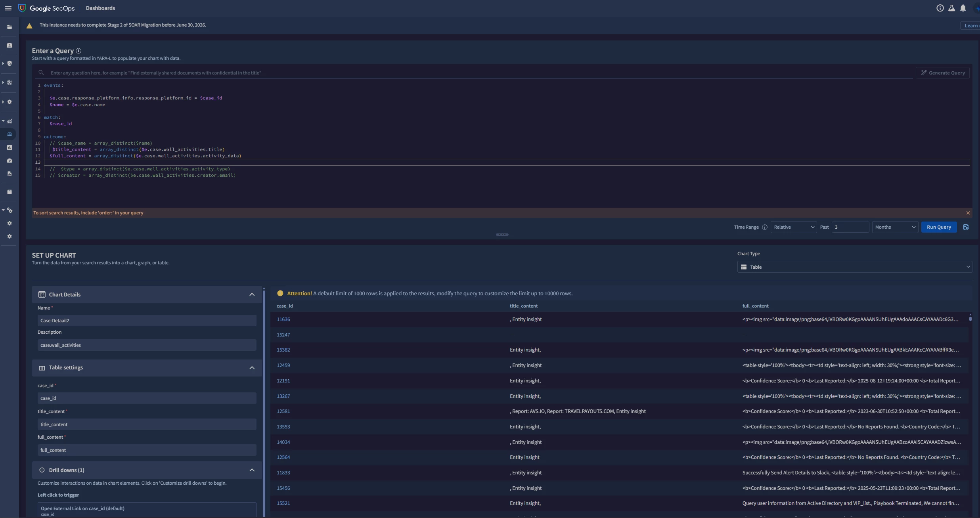The height and width of the screenshot is (518, 980).
Task: Collapse the Table settings section
Action: (x=252, y=368)
